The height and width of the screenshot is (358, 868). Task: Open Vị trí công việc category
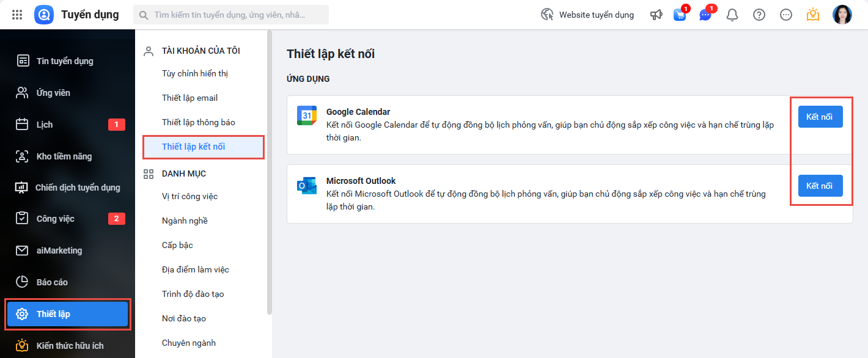point(189,196)
